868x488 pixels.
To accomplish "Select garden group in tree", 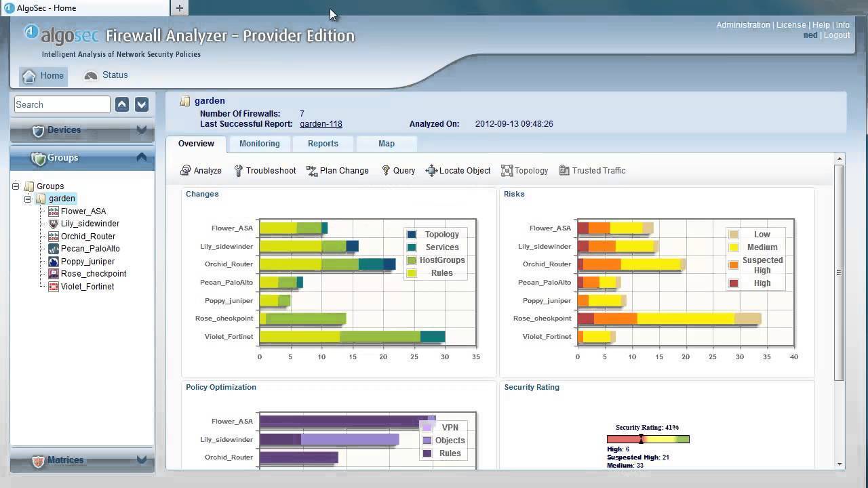I will (x=62, y=199).
